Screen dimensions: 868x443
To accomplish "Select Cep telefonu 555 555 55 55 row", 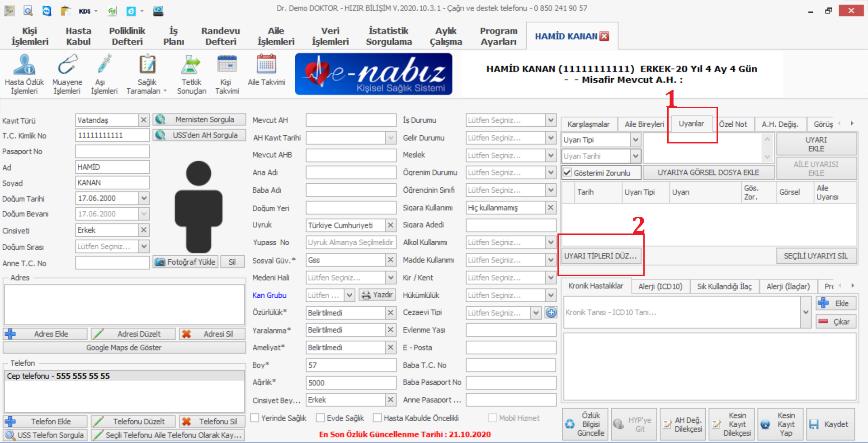I will pyautogui.click(x=124, y=376).
